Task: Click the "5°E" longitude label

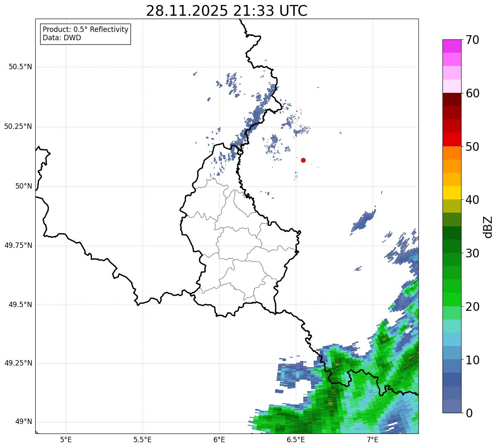Action: tap(66, 439)
